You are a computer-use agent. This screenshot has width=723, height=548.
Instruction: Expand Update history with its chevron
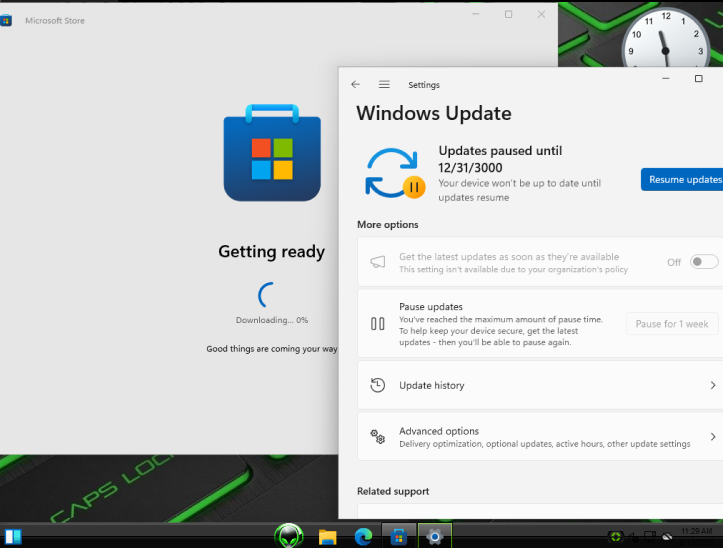pos(713,385)
